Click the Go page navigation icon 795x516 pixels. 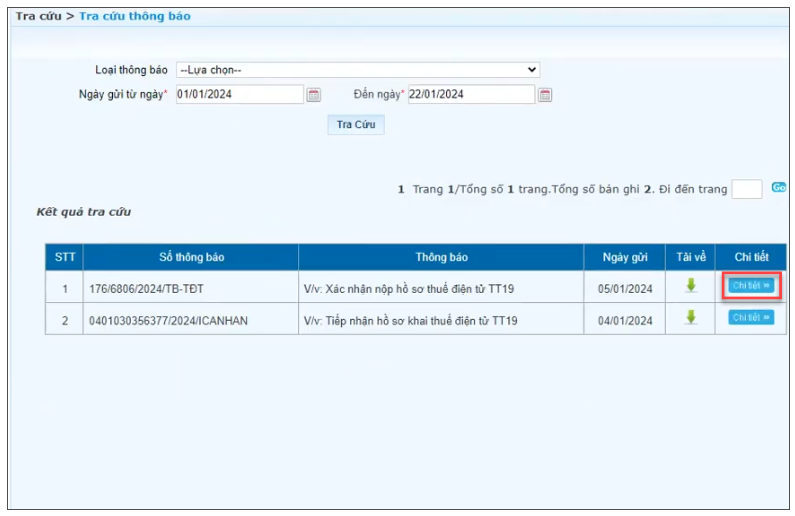pyautogui.click(x=779, y=188)
